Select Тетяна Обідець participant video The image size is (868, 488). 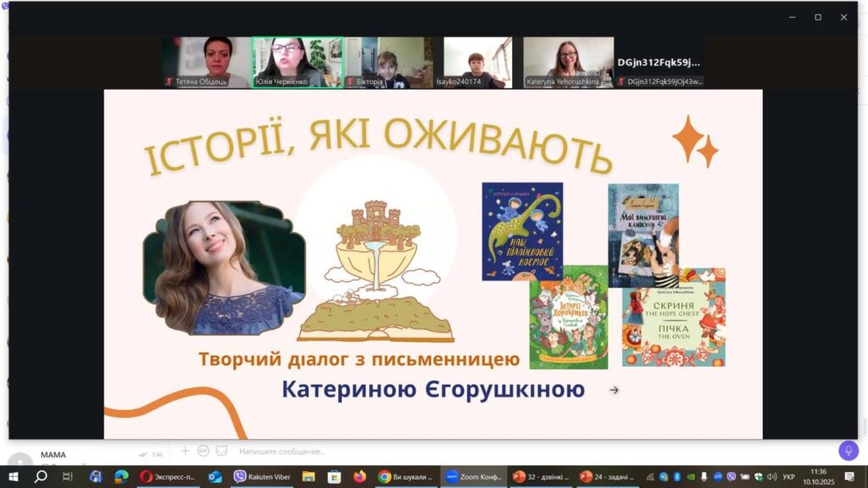pyautogui.click(x=205, y=62)
